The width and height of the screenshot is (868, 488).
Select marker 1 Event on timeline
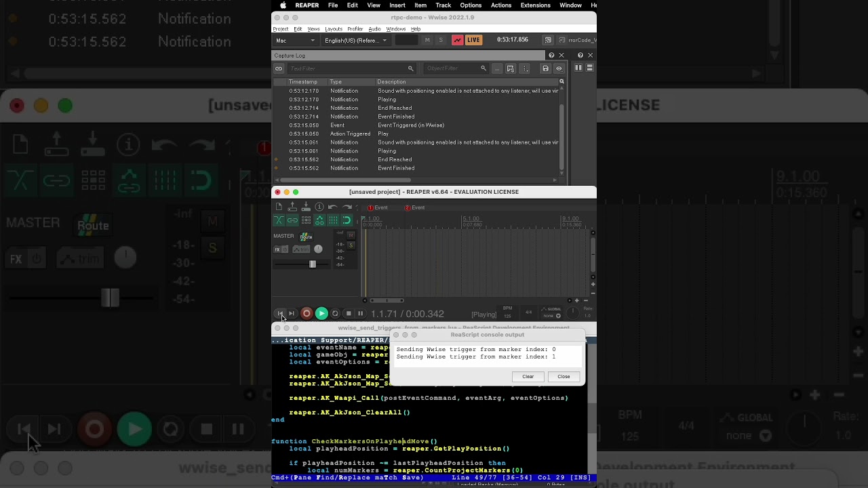pos(378,207)
